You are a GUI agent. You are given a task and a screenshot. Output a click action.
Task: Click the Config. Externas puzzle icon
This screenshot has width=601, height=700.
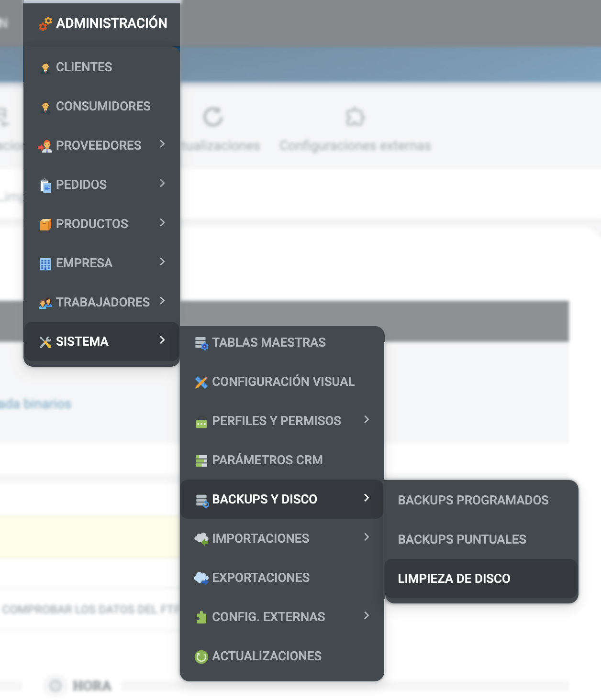point(201,617)
